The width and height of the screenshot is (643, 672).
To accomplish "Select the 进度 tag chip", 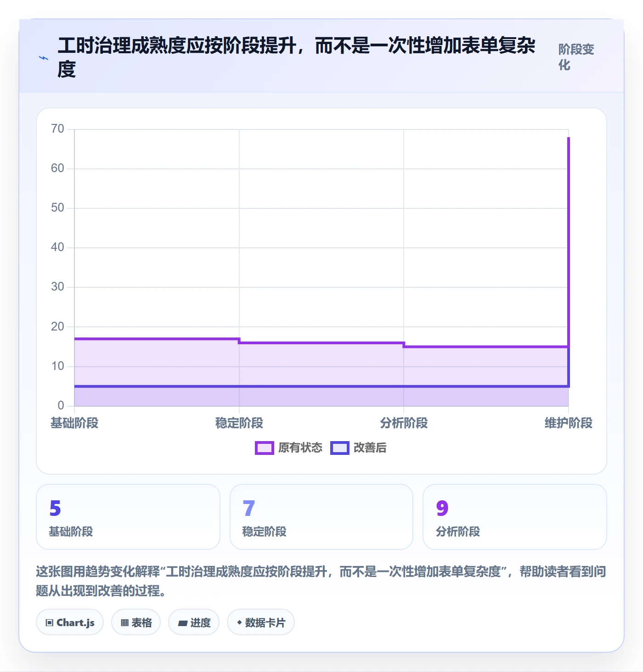I will 194,622.
